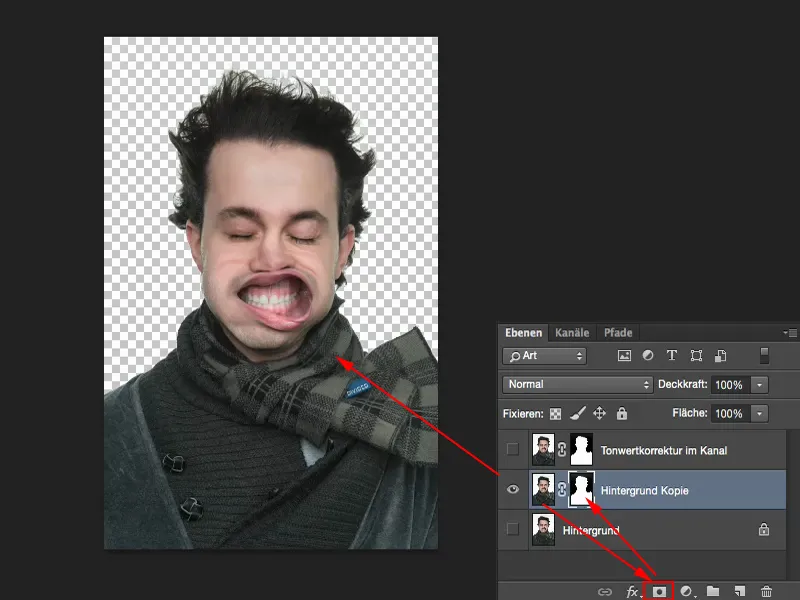Select the Hintergrund Kopie layer name
This screenshot has width=800, height=600.
(x=644, y=490)
